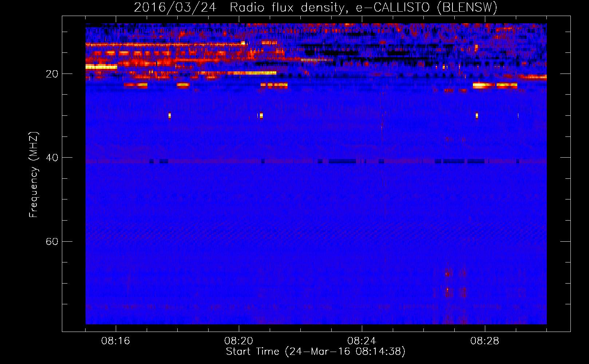
Task: Click the 'Frequency (MHZ)' axis label
Action: point(33,175)
